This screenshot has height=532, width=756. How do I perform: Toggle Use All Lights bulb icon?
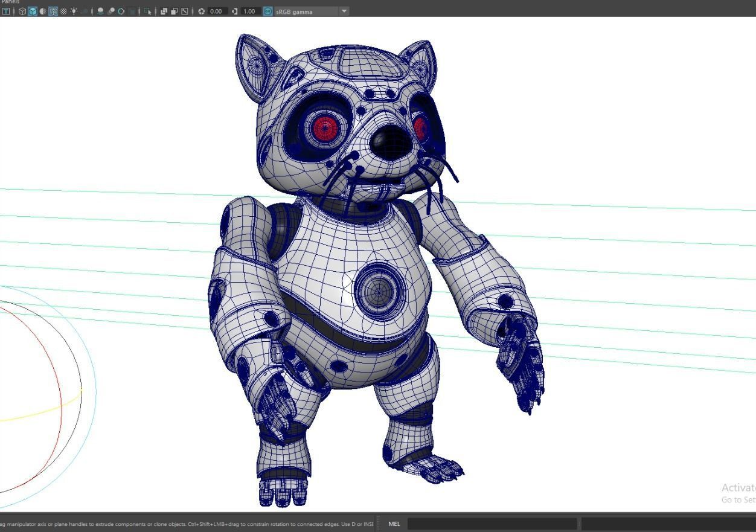(x=74, y=11)
